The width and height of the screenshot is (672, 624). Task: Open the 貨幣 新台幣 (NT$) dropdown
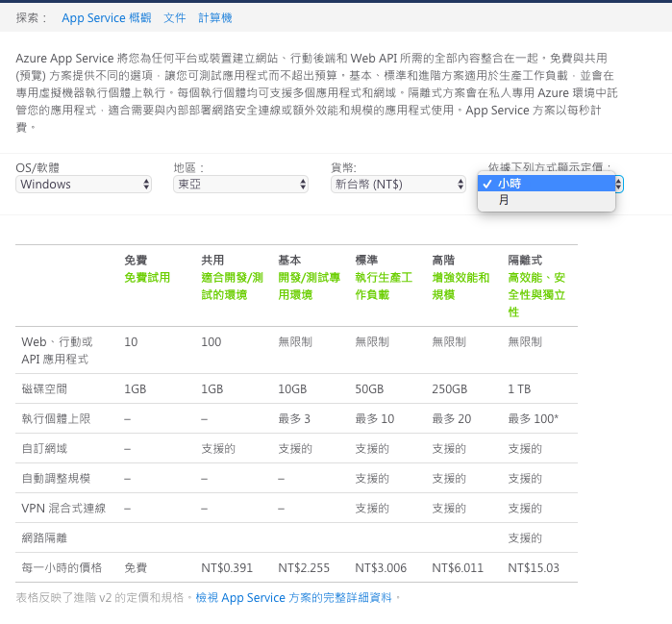(x=398, y=185)
